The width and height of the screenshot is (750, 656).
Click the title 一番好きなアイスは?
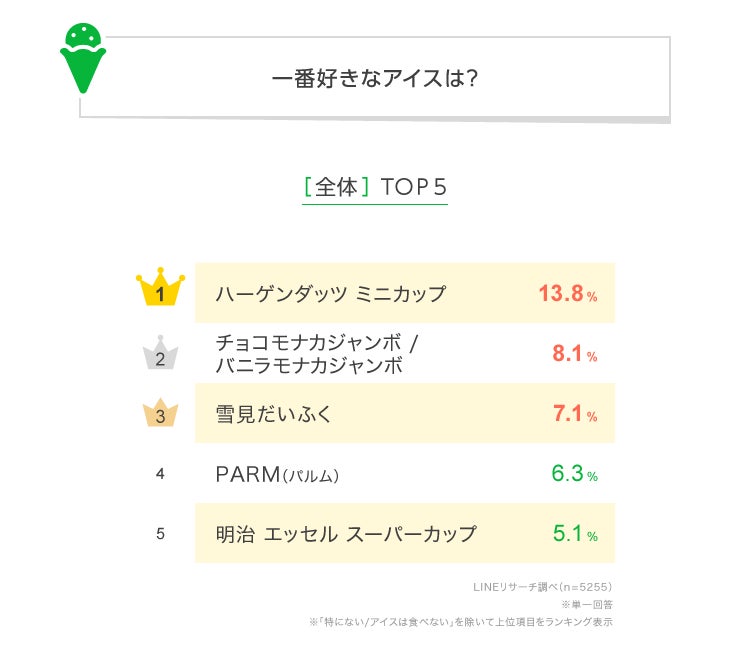point(374,78)
